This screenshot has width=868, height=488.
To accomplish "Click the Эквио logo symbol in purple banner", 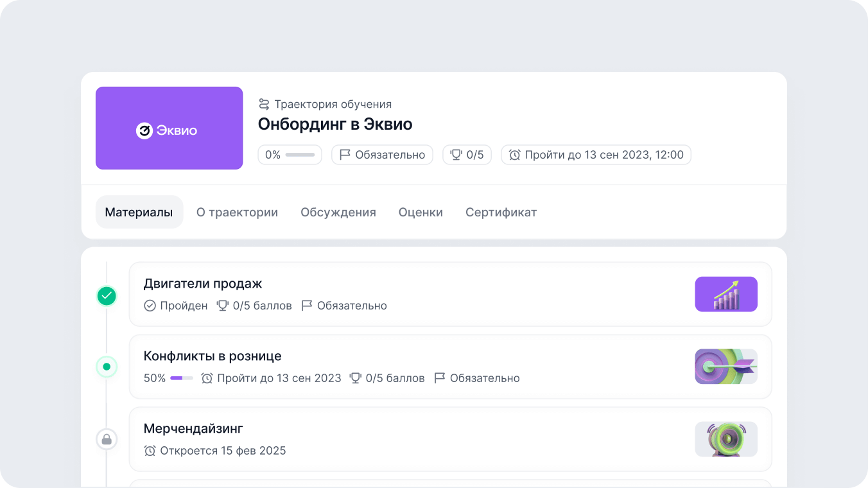I will tap(144, 130).
